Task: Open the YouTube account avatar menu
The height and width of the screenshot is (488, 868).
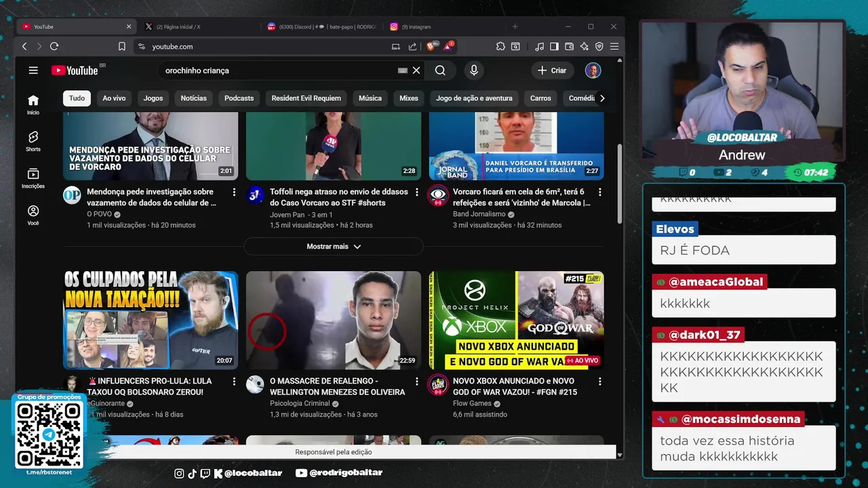Action: tap(593, 70)
